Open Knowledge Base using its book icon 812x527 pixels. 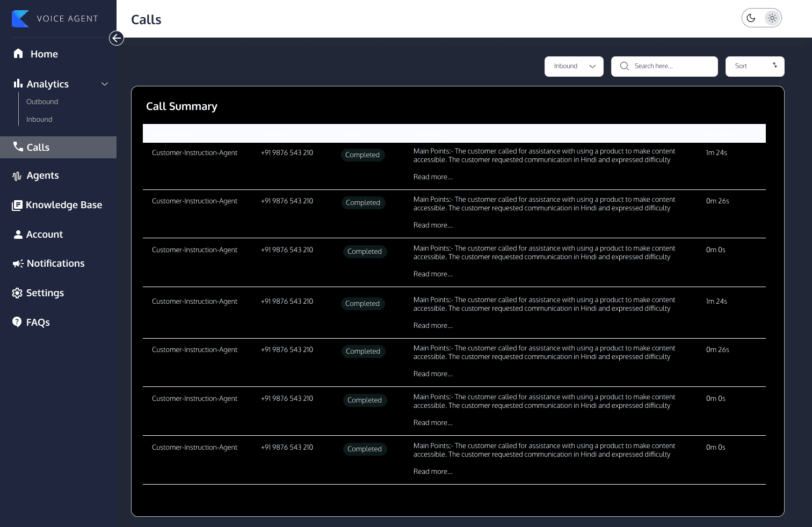coord(18,204)
